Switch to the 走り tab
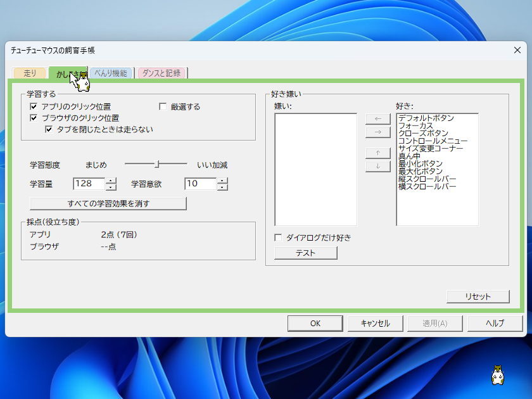 [x=30, y=73]
